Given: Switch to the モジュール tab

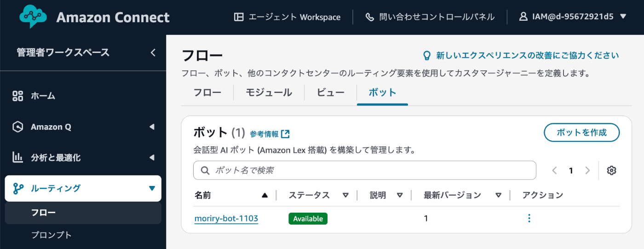Looking at the screenshot, I should [x=269, y=93].
